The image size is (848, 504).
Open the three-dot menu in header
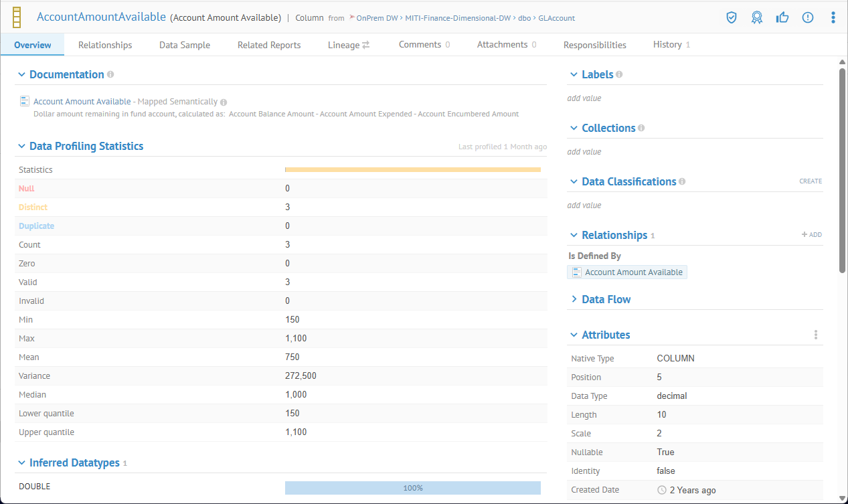pos(833,17)
